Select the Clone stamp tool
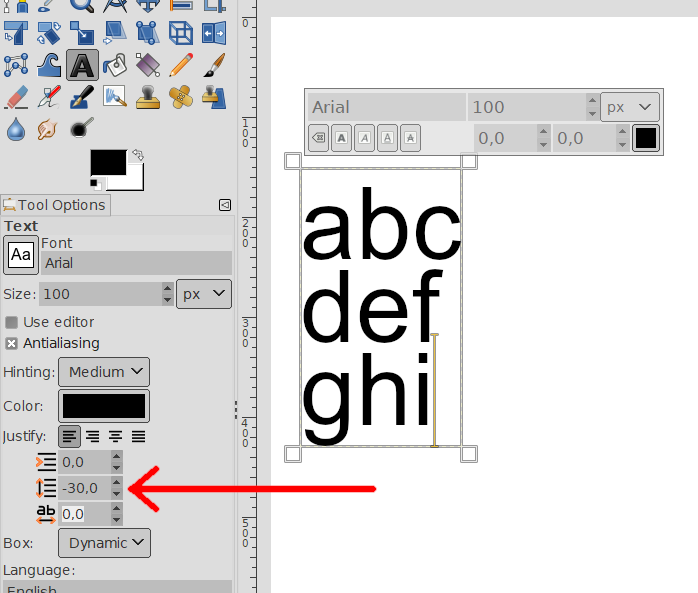This screenshot has width=698, height=593. [x=148, y=97]
